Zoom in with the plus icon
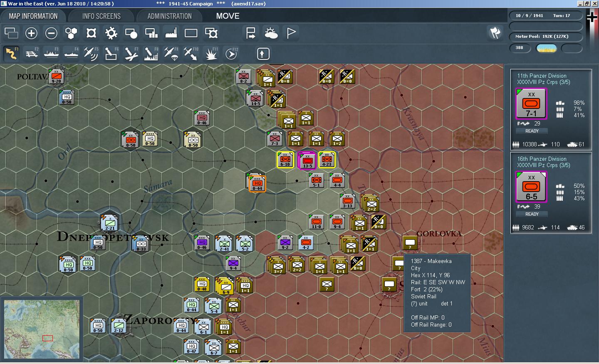The width and height of the screenshot is (599, 364). (x=31, y=33)
